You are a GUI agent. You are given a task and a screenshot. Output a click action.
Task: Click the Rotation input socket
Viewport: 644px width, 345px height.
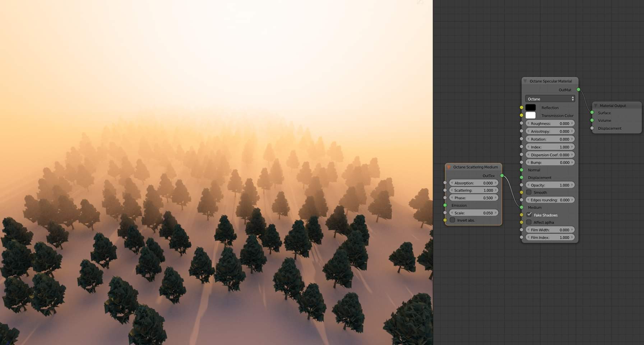522,139
